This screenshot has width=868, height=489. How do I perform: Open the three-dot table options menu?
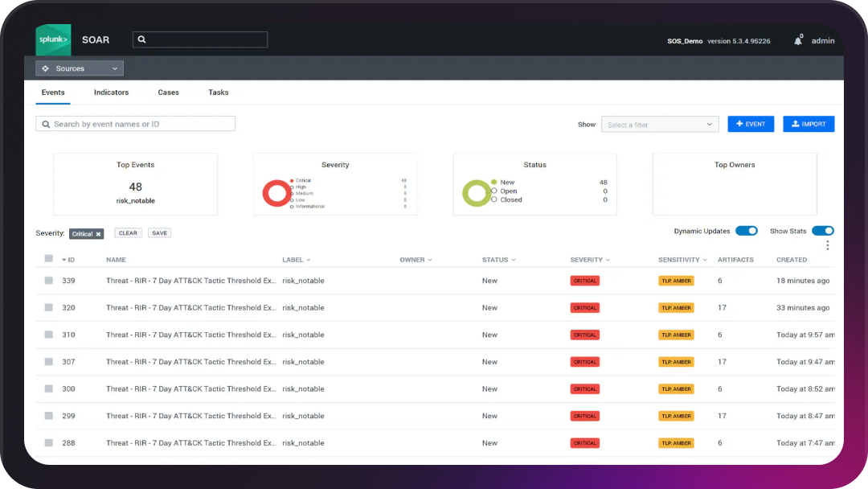click(x=827, y=245)
